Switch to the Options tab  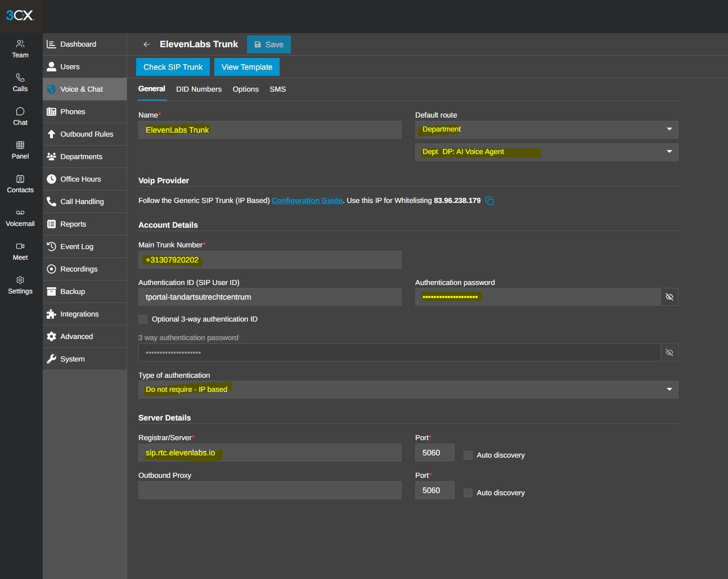click(246, 89)
